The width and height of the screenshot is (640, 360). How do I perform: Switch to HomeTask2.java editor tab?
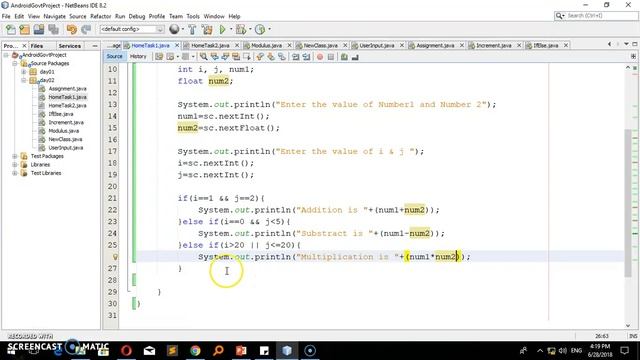[210, 45]
